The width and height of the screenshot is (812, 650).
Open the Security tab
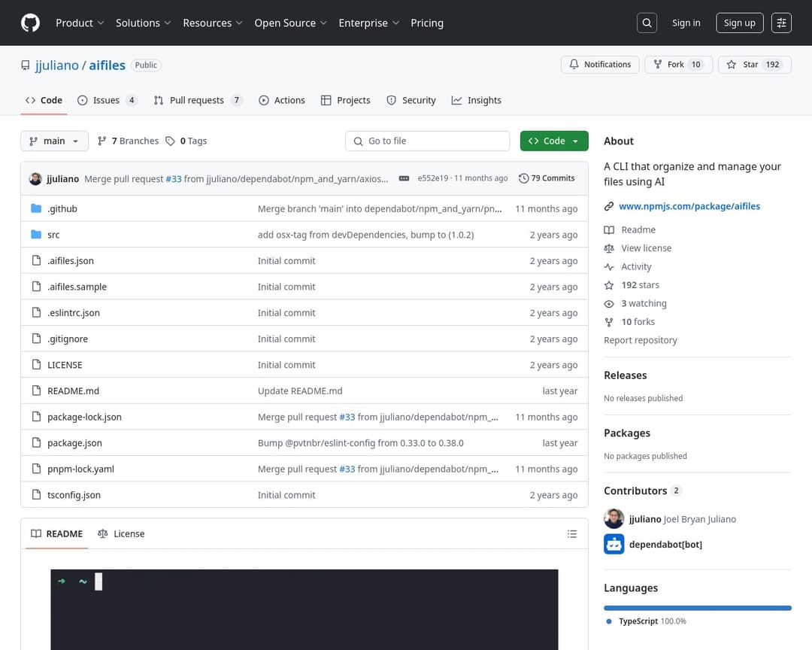[411, 101]
